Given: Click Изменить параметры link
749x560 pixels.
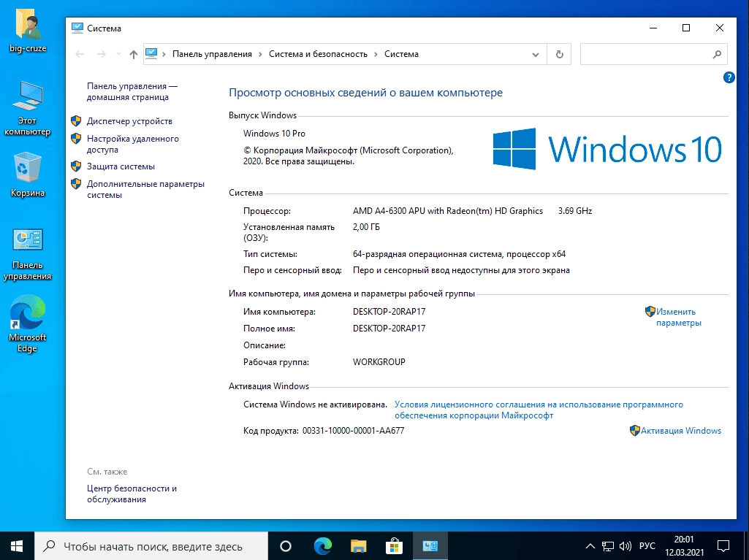Looking at the screenshot, I should pyautogui.click(x=678, y=317).
